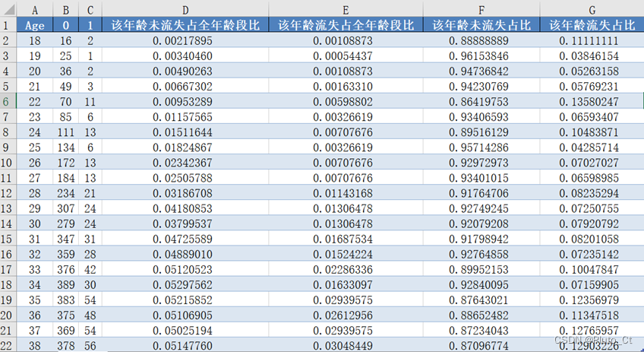Click cell value 0.02286336
Image resolution: width=644 pixels, height=352 pixels.
coord(346,269)
